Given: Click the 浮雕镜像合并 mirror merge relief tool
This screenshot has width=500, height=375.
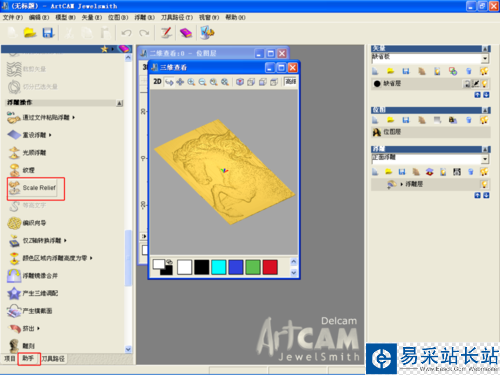Looking at the screenshot, I should pyautogui.click(x=33, y=276).
